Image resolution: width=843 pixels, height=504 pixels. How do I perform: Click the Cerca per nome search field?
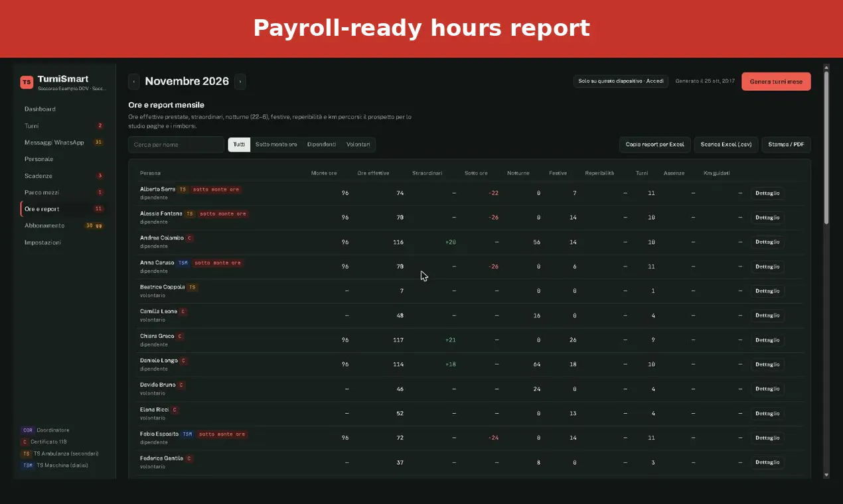[x=176, y=145]
